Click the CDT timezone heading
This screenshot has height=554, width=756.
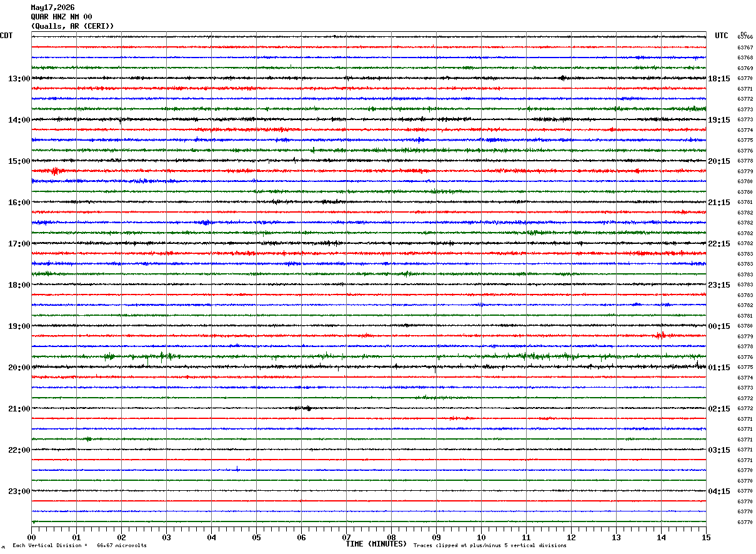tap(6, 36)
